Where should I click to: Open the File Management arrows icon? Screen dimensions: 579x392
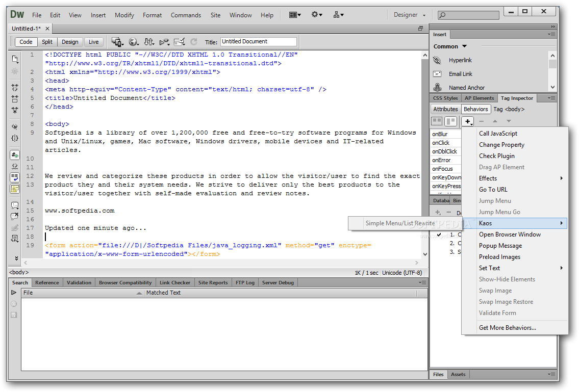[149, 42]
